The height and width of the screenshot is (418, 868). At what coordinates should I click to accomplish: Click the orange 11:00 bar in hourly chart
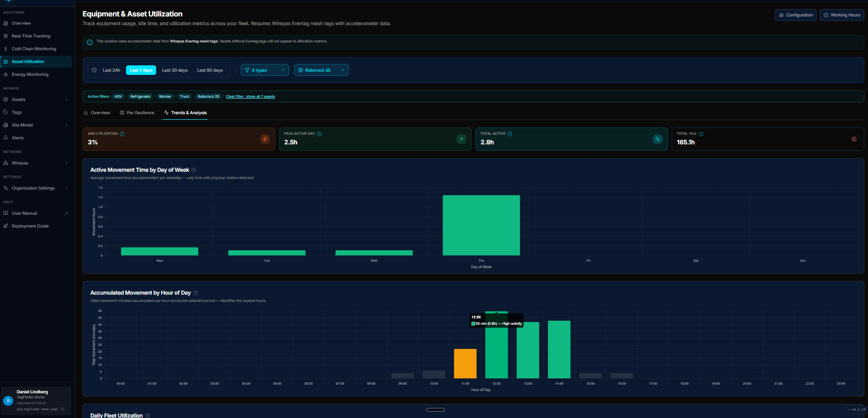tap(465, 364)
